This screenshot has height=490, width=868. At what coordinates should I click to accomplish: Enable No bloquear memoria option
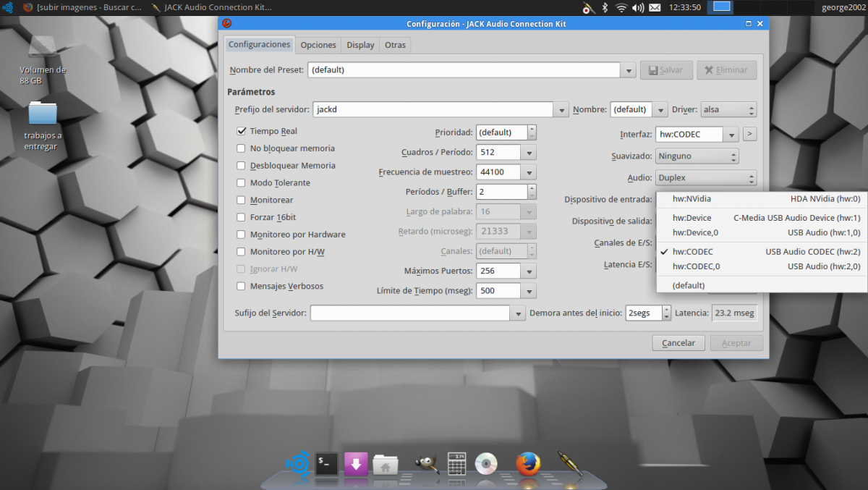coord(242,148)
